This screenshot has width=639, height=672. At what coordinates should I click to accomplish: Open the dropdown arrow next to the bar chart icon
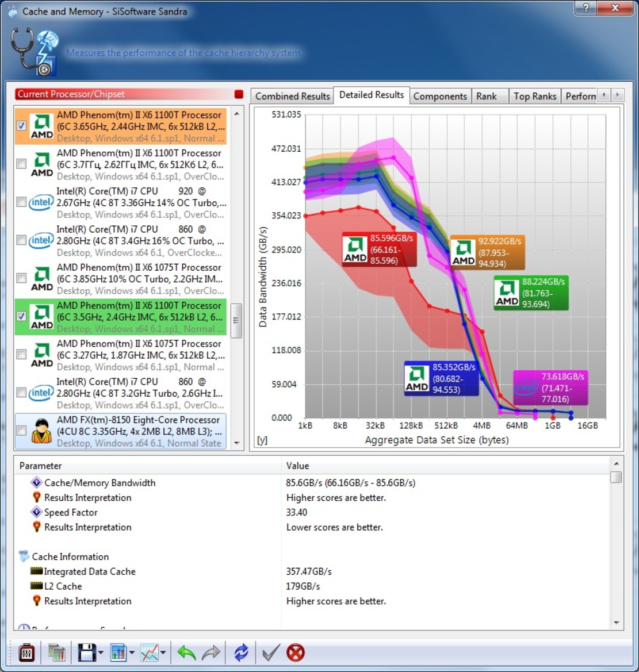132,652
